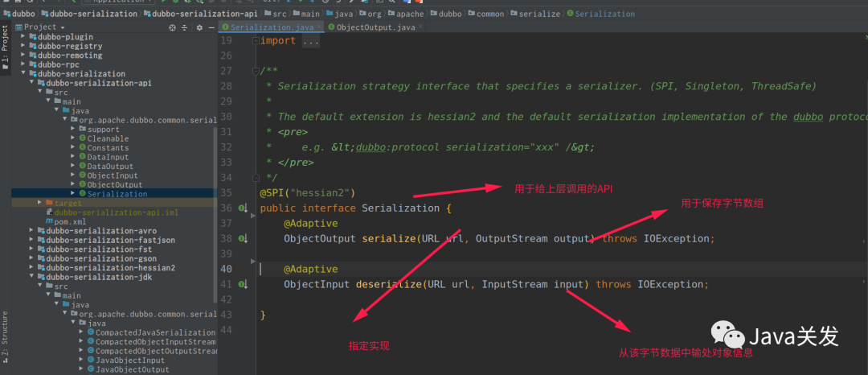Select pom.xml in the project tree
The width and height of the screenshot is (868, 375).
pyautogui.click(x=66, y=221)
